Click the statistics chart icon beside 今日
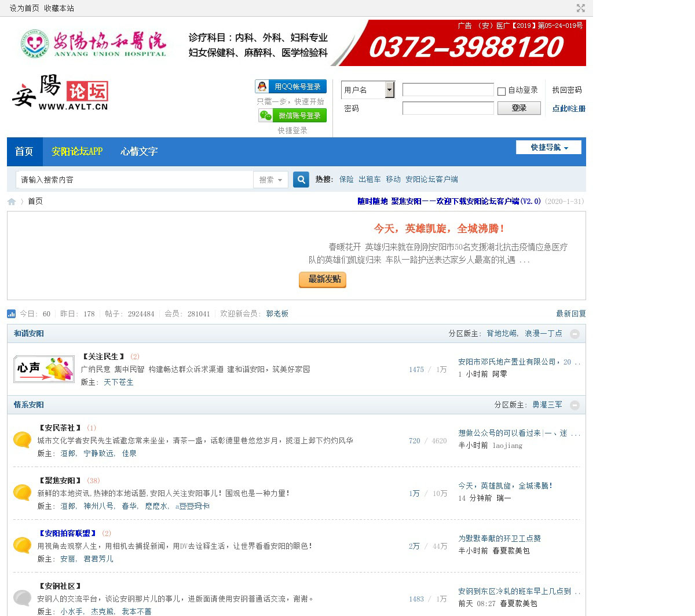The height and width of the screenshot is (616, 695). pyautogui.click(x=11, y=314)
